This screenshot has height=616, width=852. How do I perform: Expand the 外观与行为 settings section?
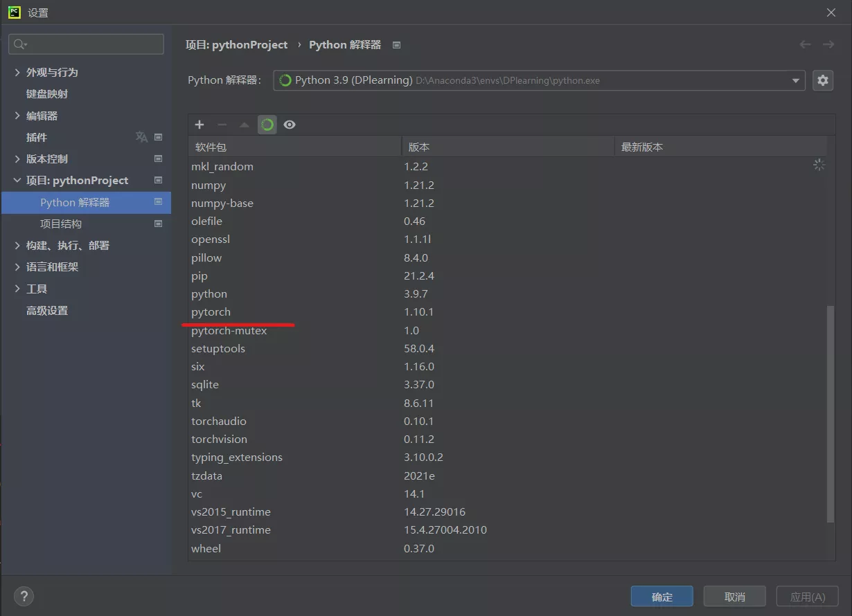click(17, 72)
